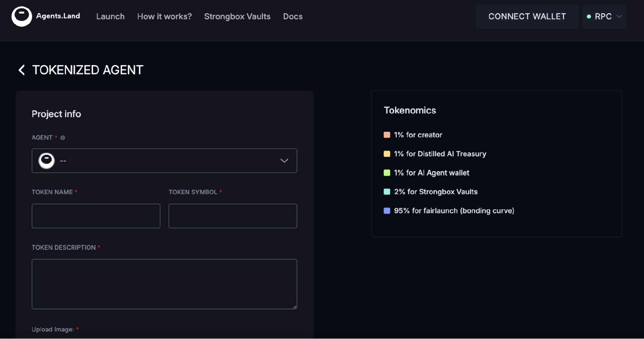644x339 pixels.
Task: Click the orange swatch for creator
Action: tap(387, 135)
